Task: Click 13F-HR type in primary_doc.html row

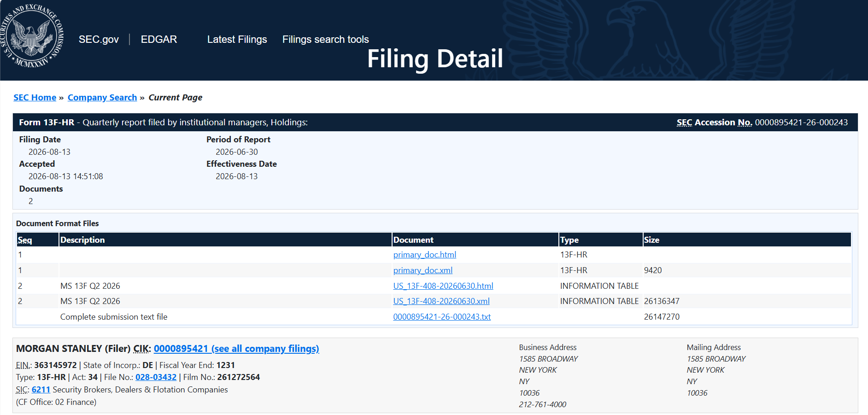Action: click(574, 255)
